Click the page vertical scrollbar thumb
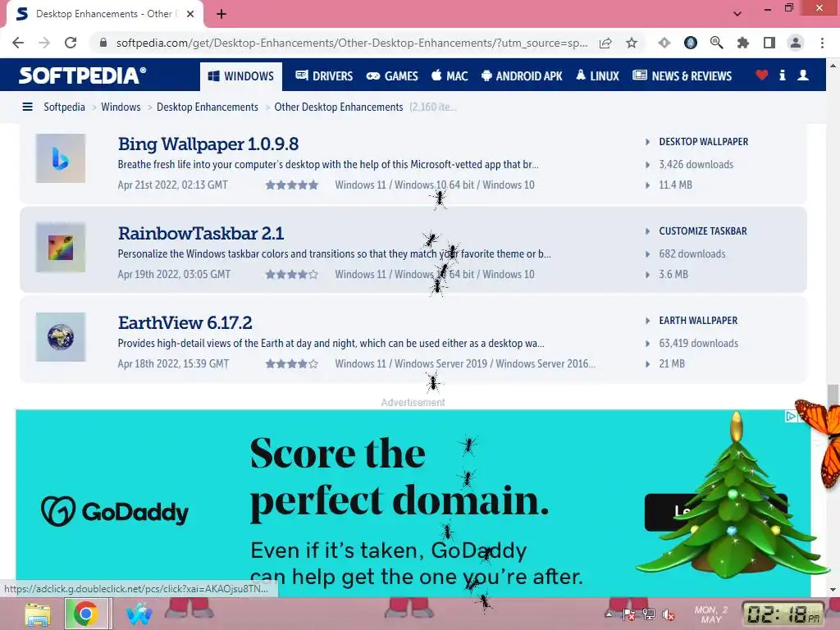The height and width of the screenshot is (630, 840). tap(833, 395)
